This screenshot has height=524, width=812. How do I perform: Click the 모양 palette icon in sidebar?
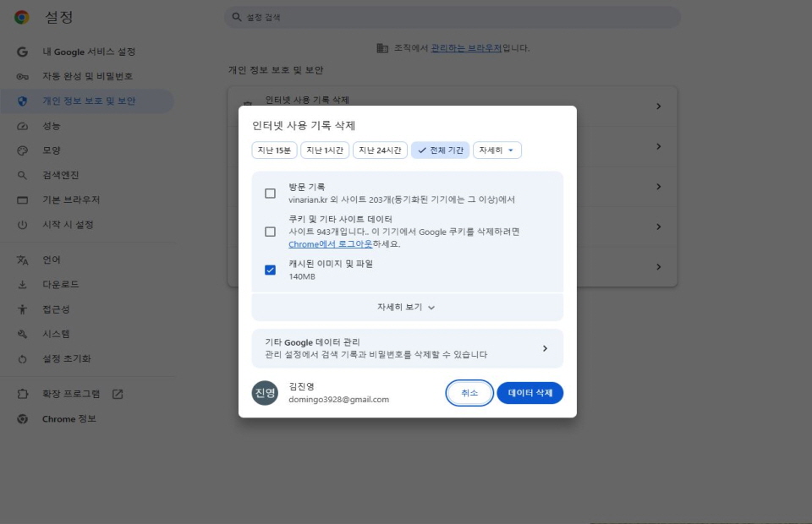tap(23, 150)
